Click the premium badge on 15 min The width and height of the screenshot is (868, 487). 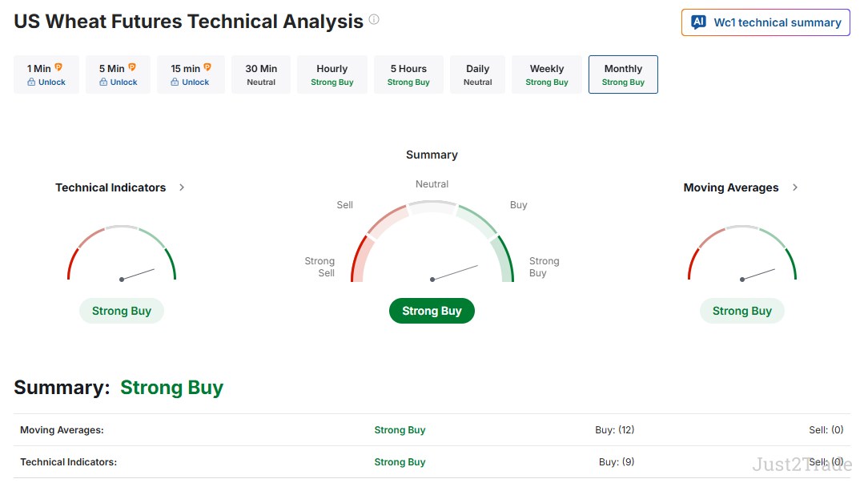point(207,67)
